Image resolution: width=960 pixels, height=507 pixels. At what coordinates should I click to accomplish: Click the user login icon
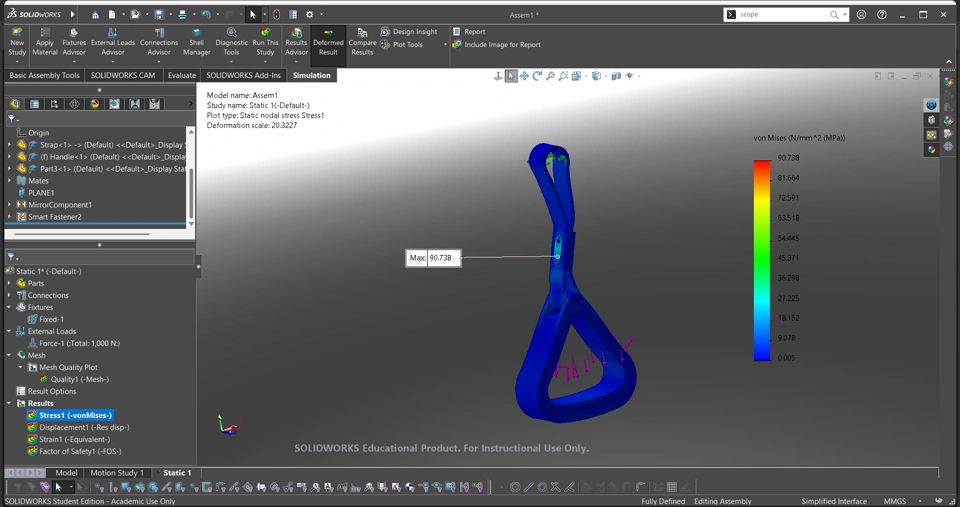pos(861,15)
